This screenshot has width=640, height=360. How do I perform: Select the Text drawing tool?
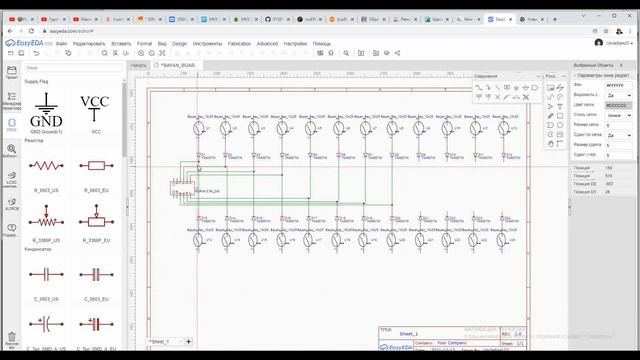[x=560, y=106]
